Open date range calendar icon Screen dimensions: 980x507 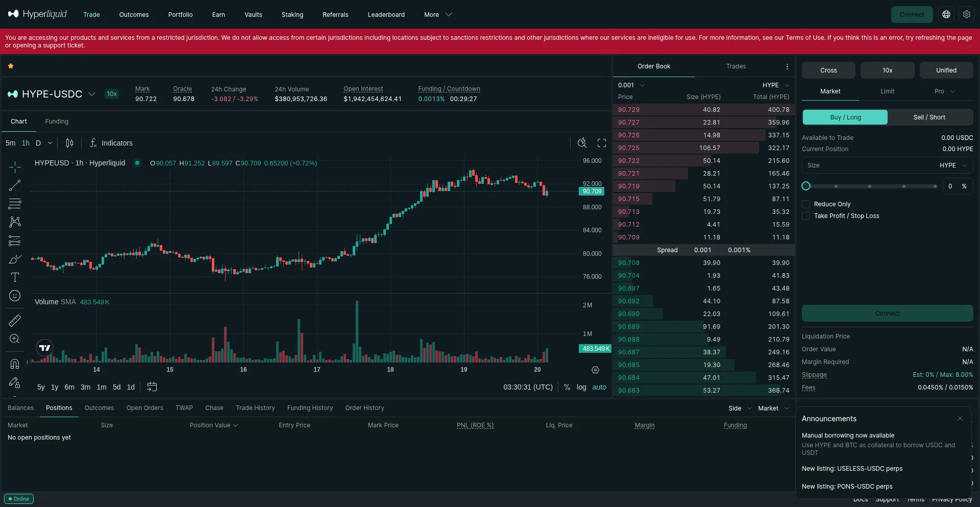pos(152,387)
